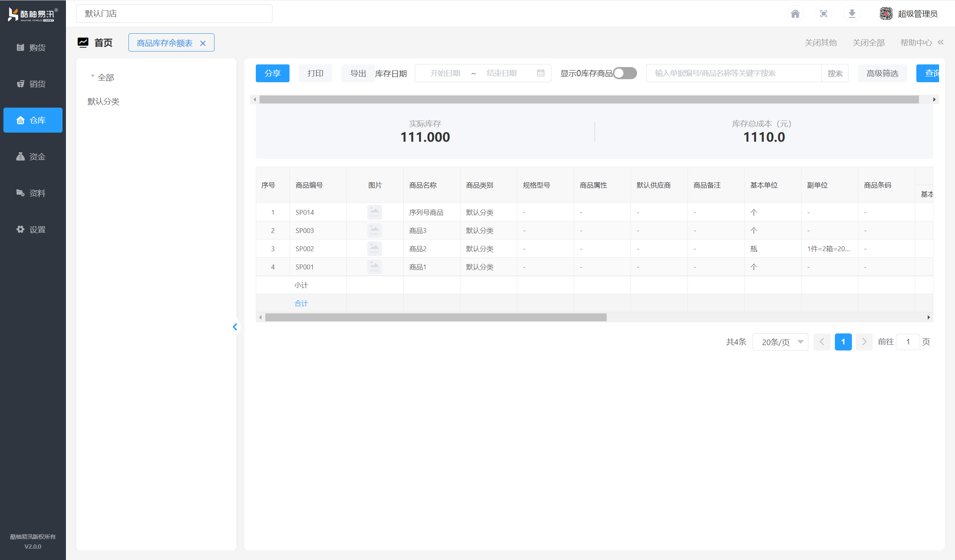Collapse tab bar with double chevron
The width and height of the screenshot is (955, 560).
[941, 42]
